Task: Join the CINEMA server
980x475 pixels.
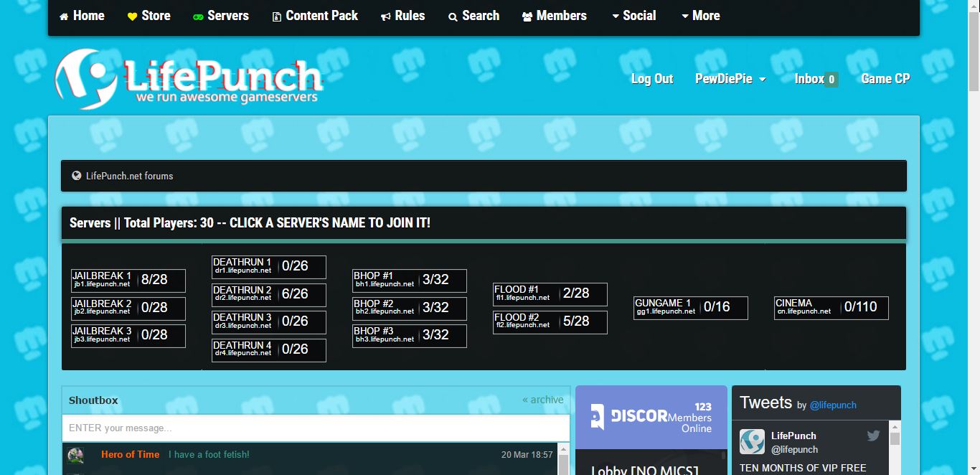Action: click(793, 303)
